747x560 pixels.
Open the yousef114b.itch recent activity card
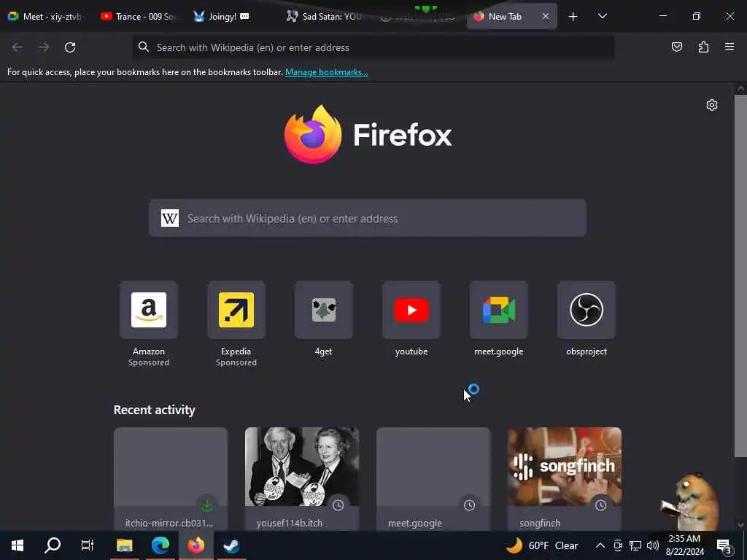pyautogui.click(x=302, y=478)
